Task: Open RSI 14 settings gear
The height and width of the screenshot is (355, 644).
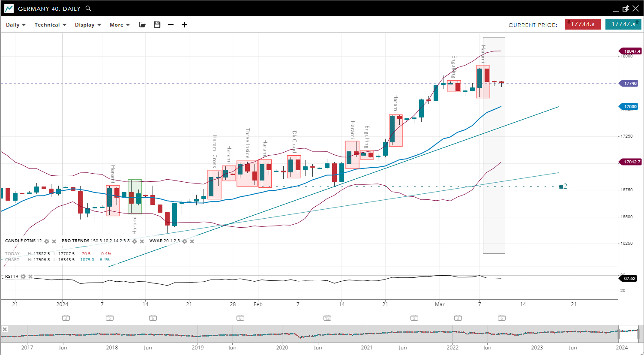Action: [x=23, y=277]
